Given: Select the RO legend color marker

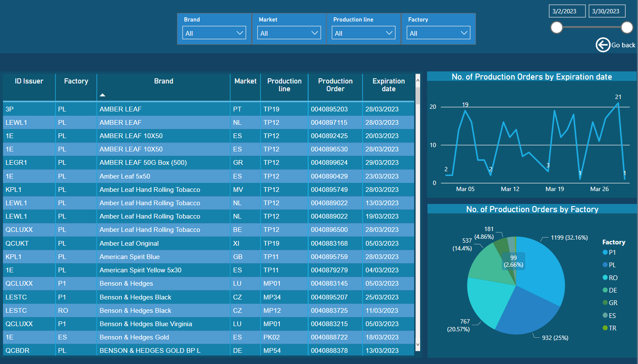Looking at the screenshot, I should 605,278.
